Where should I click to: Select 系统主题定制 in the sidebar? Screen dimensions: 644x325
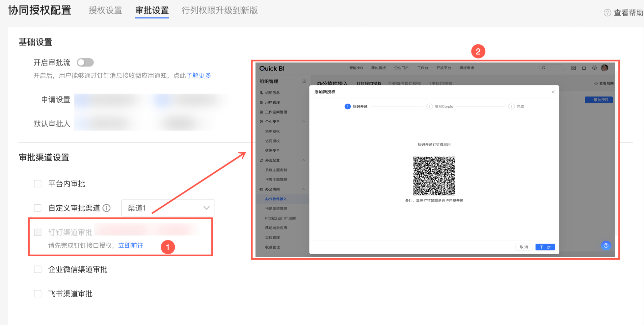coord(276,170)
